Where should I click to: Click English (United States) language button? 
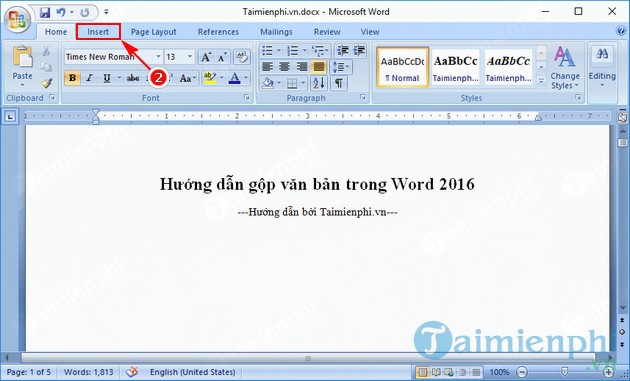[x=192, y=372]
